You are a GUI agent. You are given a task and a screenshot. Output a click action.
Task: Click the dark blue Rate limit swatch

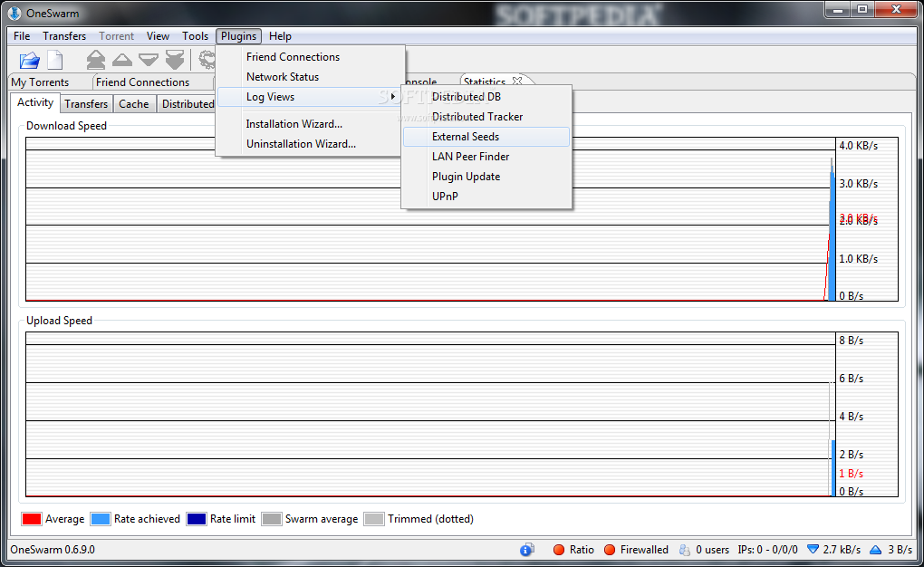point(197,519)
